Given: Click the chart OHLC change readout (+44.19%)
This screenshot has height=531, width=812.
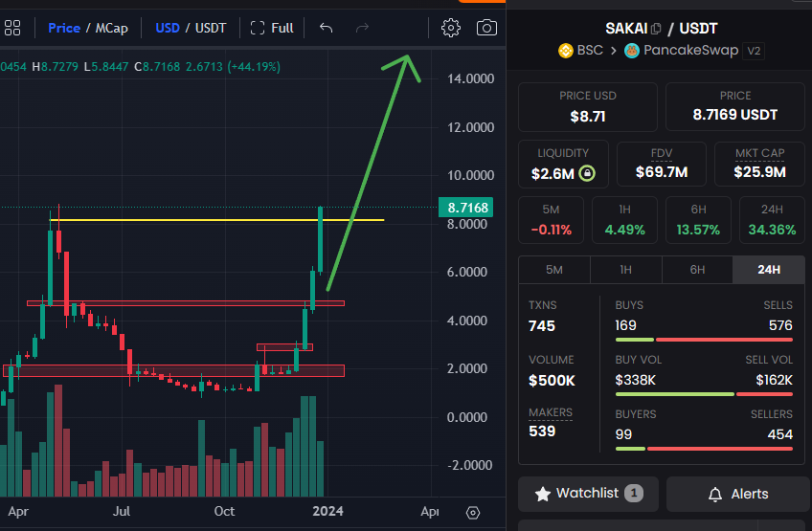Looking at the screenshot, I should (x=254, y=67).
